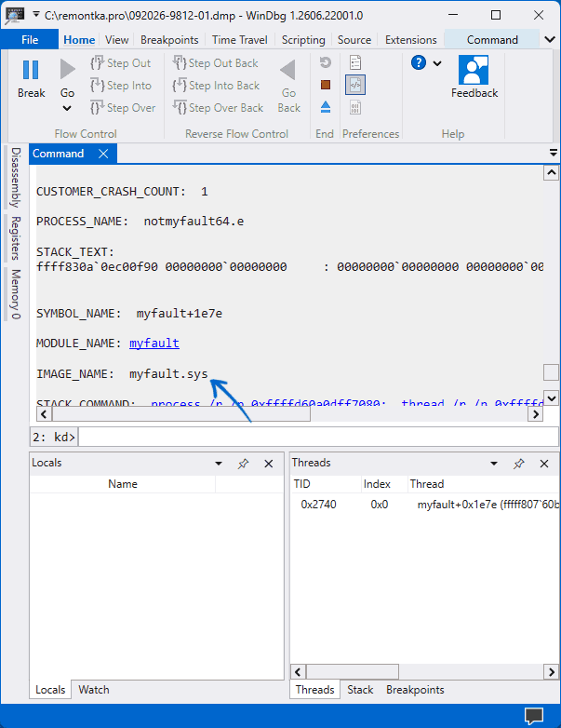Open the Extensions ribbon tab

coord(410,40)
